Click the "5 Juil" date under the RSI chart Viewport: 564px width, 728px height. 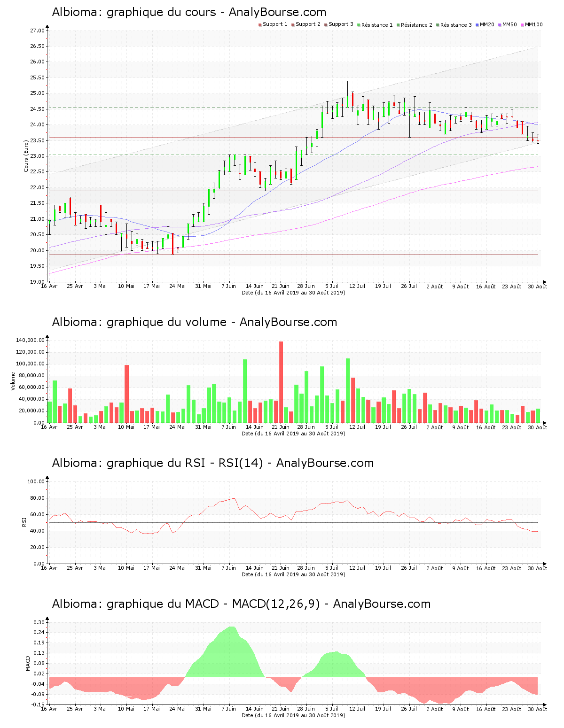click(x=332, y=568)
